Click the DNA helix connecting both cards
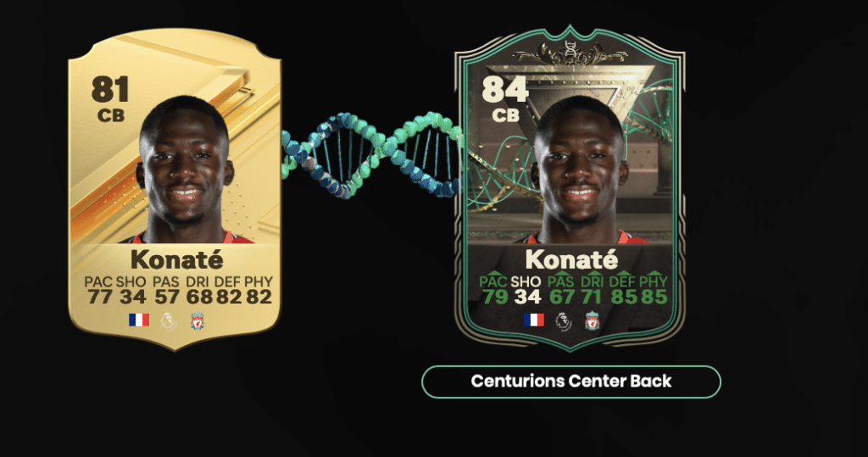This screenshot has height=457, width=868. pyautogui.click(x=371, y=155)
